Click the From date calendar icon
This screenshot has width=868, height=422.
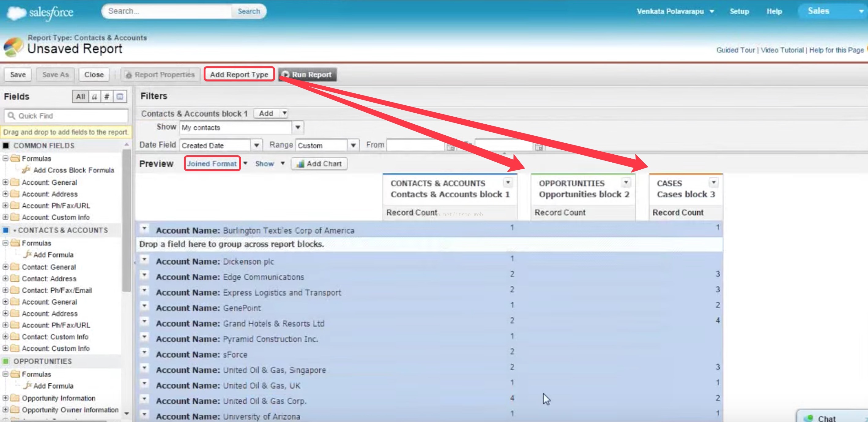point(451,147)
